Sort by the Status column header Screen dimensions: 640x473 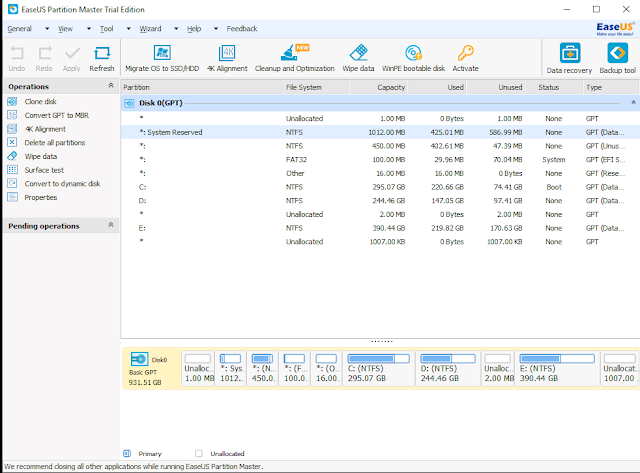(x=554, y=87)
